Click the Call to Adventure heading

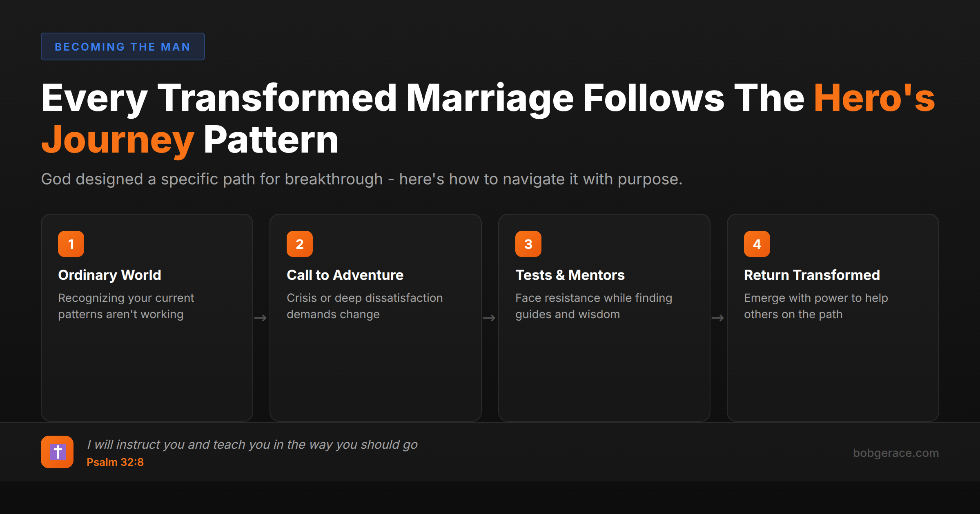point(345,275)
